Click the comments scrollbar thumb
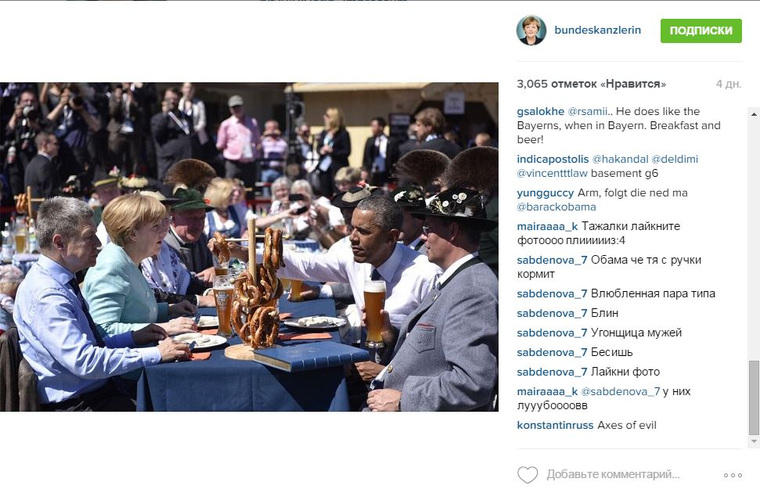 click(754, 397)
